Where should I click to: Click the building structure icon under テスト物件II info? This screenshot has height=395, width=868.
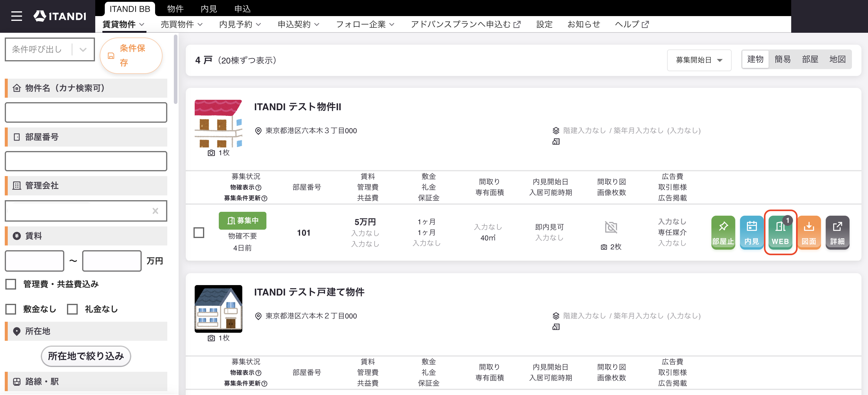[556, 142]
